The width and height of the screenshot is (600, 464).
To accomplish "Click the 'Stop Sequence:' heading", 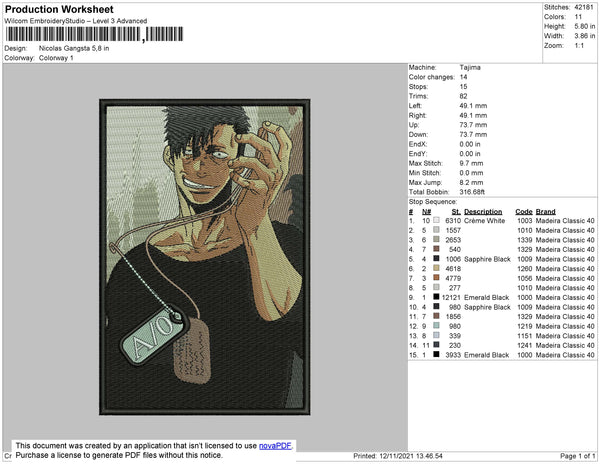I will (433, 202).
